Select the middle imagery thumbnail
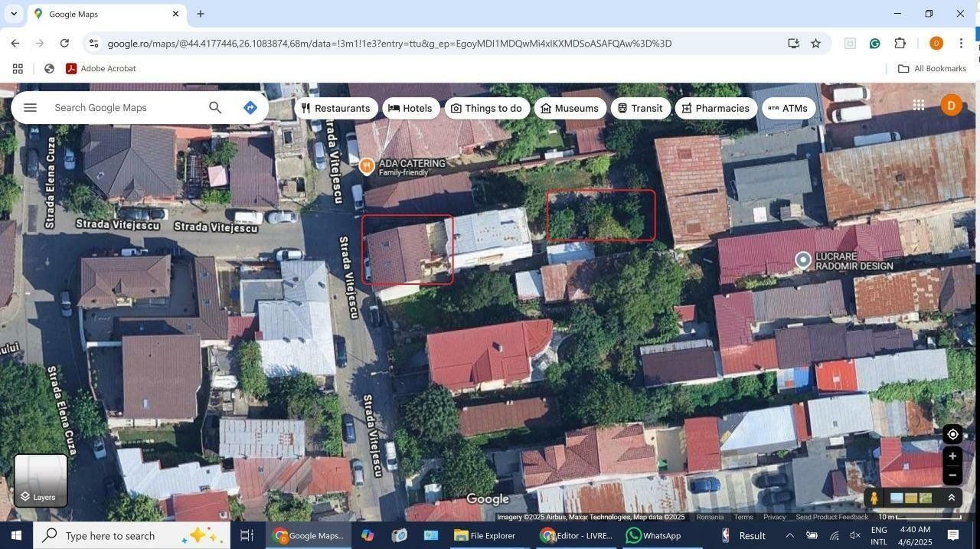 [x=913, y=498]
